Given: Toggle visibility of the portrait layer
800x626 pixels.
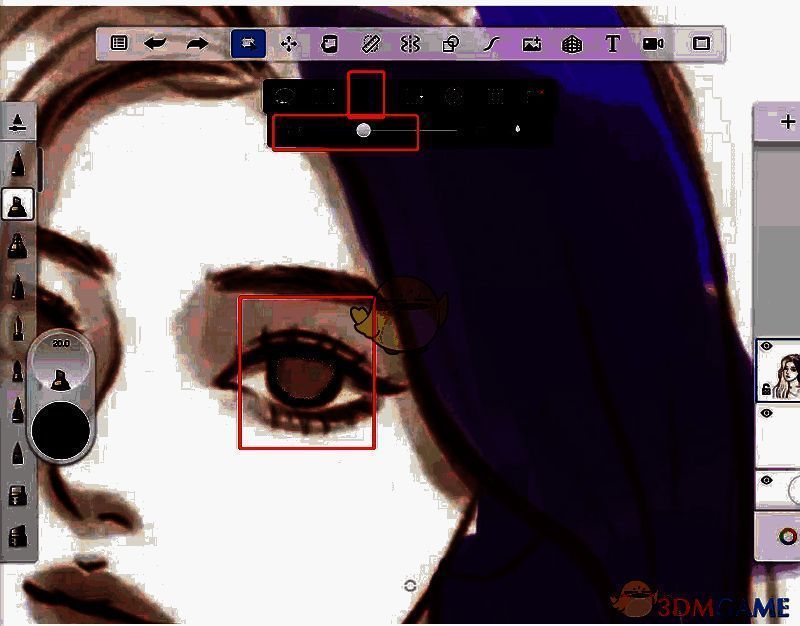Looking at the screenshot, I should coord(767,347).
